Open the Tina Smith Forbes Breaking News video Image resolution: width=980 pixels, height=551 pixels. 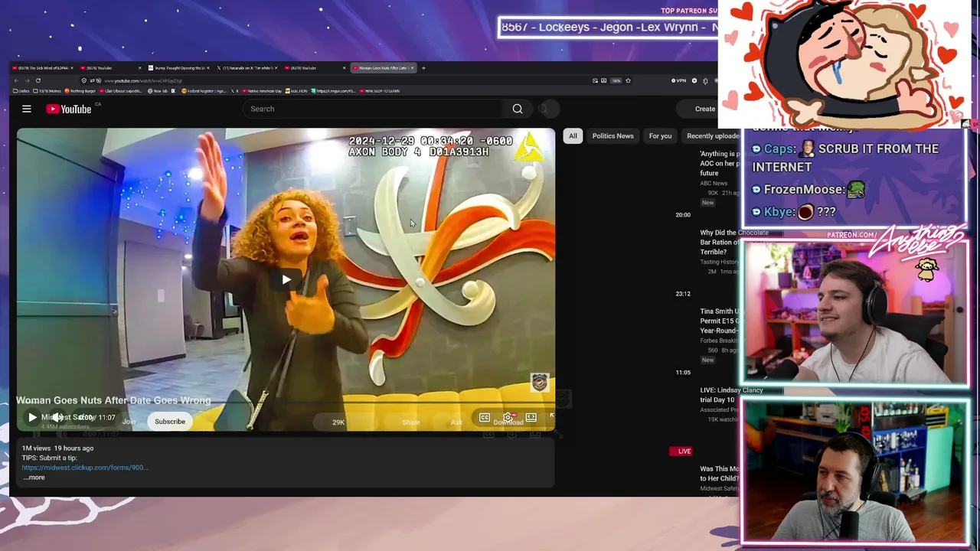pos(719,321)
